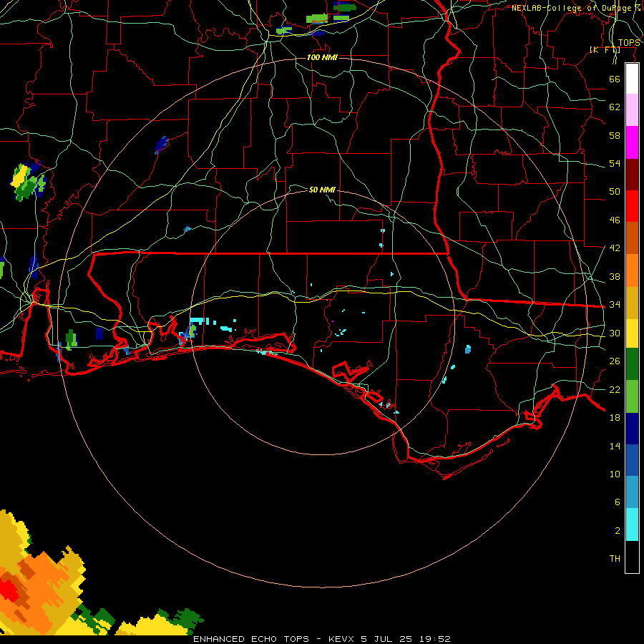Pick the dark red maroon legend swatch
Viewport: 644px width, 644px height.
(632, 174)
